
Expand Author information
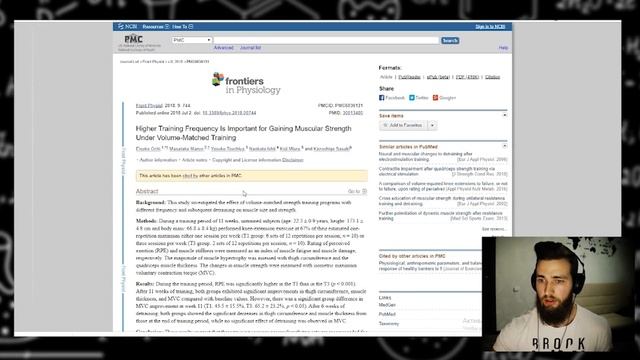click(x=158, y=160)
